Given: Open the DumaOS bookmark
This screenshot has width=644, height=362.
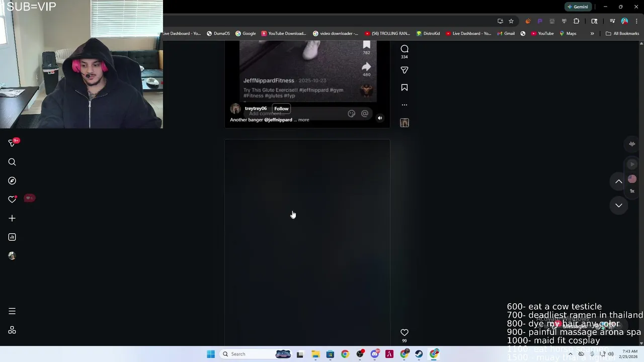Looking at the screenshot, I should 218,34.
